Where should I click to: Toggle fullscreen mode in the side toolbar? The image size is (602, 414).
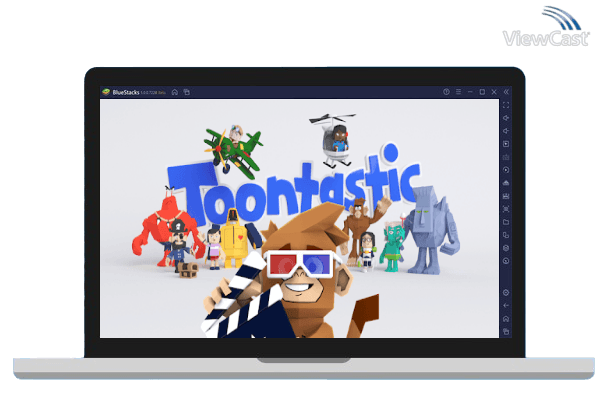506,105
